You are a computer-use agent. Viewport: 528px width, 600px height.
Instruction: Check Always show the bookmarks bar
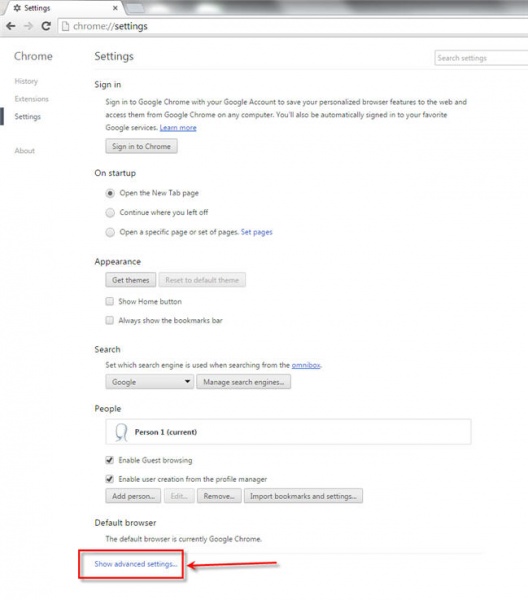click(110, 320)
